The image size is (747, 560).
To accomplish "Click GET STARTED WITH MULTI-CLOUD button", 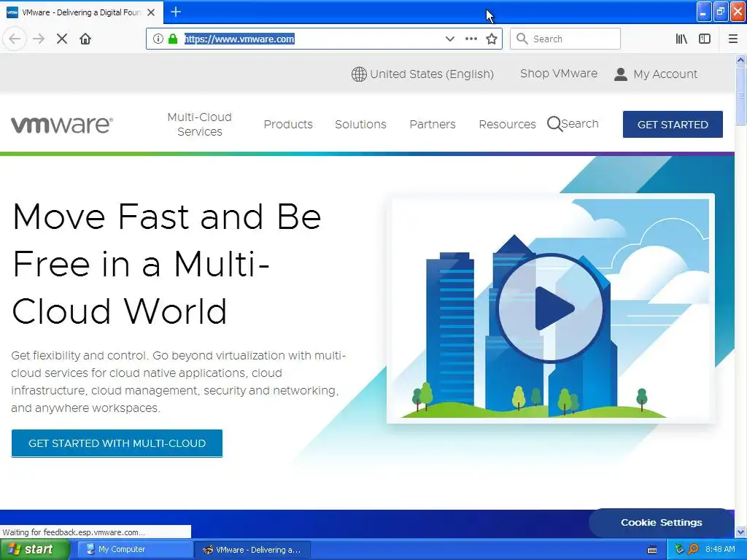I will click(x=117, y=443).
